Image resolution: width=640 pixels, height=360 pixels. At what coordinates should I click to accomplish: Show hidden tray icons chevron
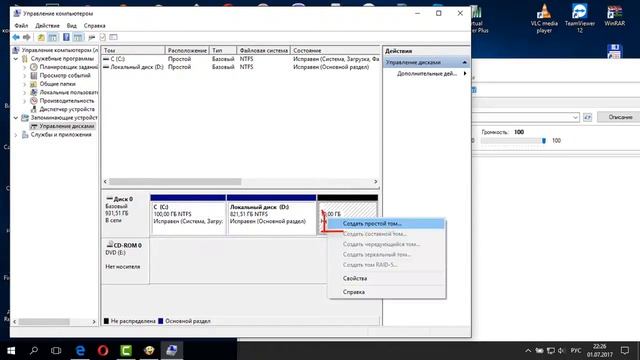(x=528, y=351)
